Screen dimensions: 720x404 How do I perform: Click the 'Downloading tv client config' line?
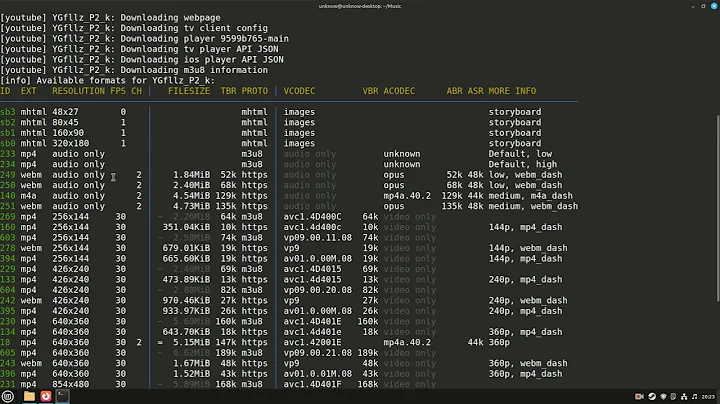click(x=134, y=28)
